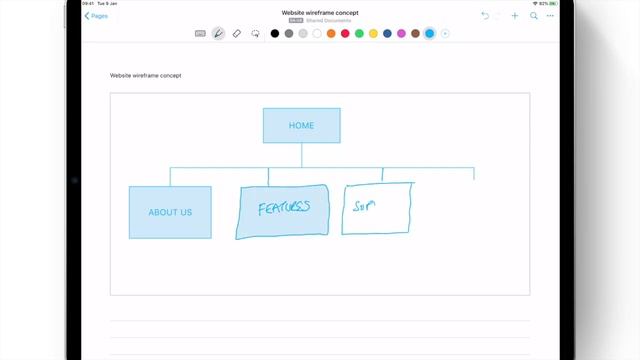
Task: Add new content with the plus icon
Action: 515,16
